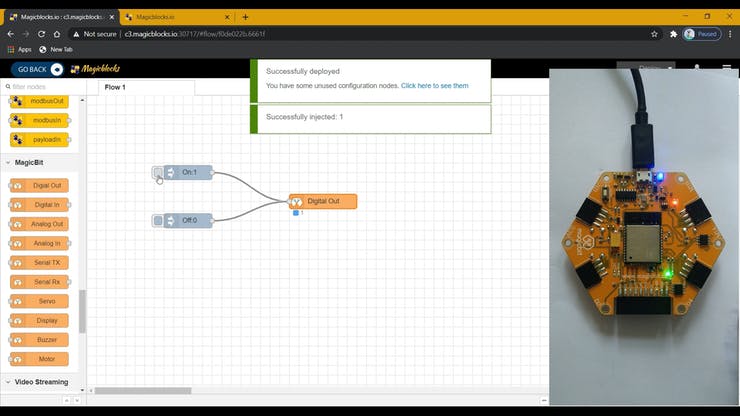The width and height of the screenshot is (740, 416).
Task: Trigger the Off:0 inject node button
Action: coord(158,221)
